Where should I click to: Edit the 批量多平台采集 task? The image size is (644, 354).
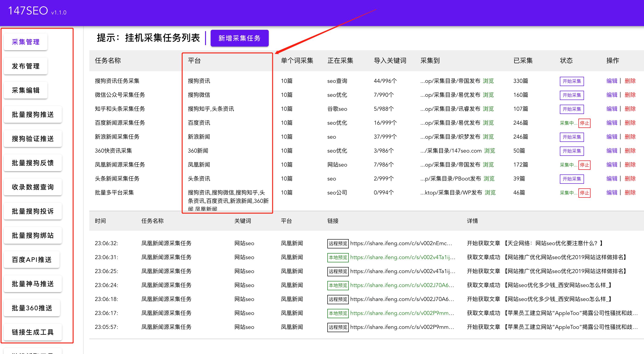click(x=612, y=193)
